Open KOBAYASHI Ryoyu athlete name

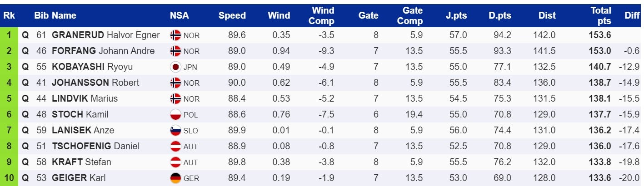pos(92,67)
